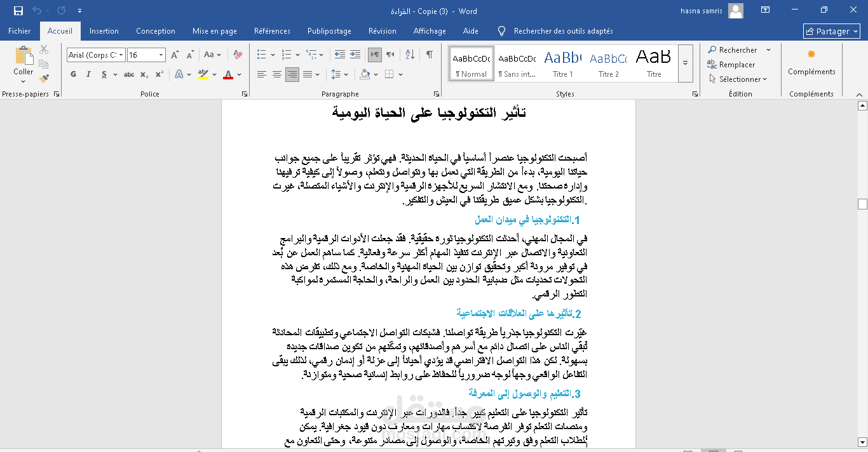Screen dimensions: 868x452
Task: Open the Révision tab
Action: pyautogui.click(x=383, y=31)
